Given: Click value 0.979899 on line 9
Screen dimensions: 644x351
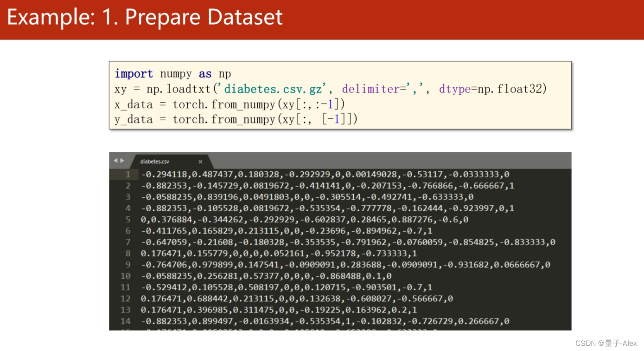Looking at the screenshot, I should tap(214, 265).
